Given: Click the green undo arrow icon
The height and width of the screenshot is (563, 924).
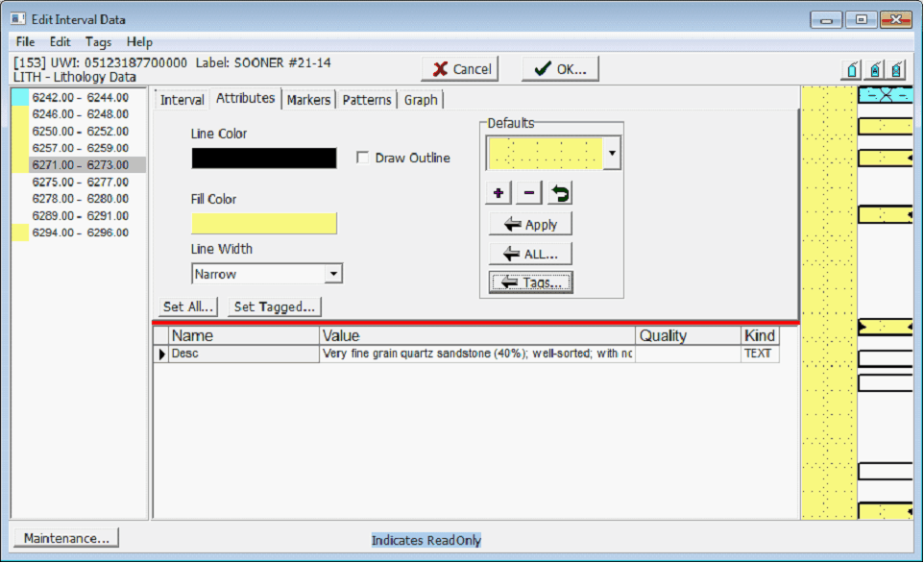Looking at the screenshot, I should 560,193.
